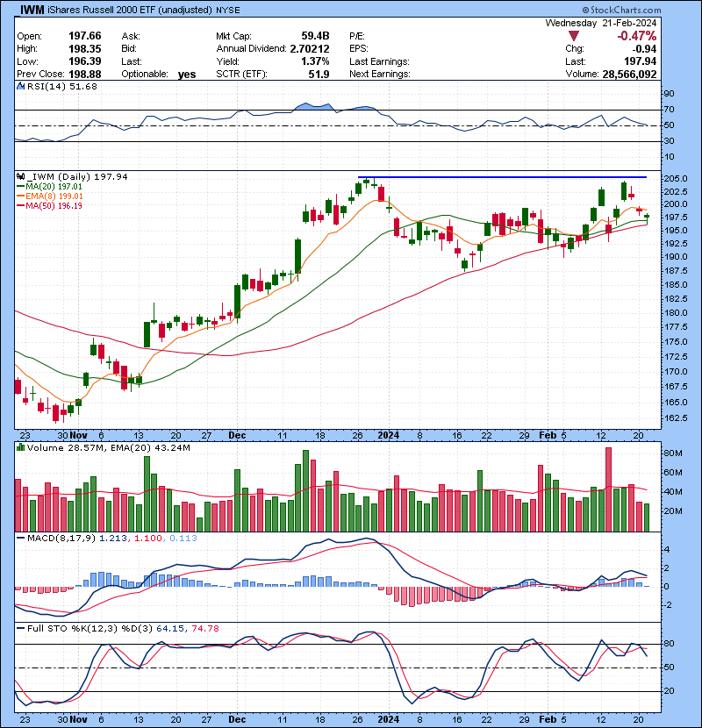This screenshot has width=702, height=728.
Task: Click the Mkt Cap value 59.4B
Action: click(x=315, y=36)
